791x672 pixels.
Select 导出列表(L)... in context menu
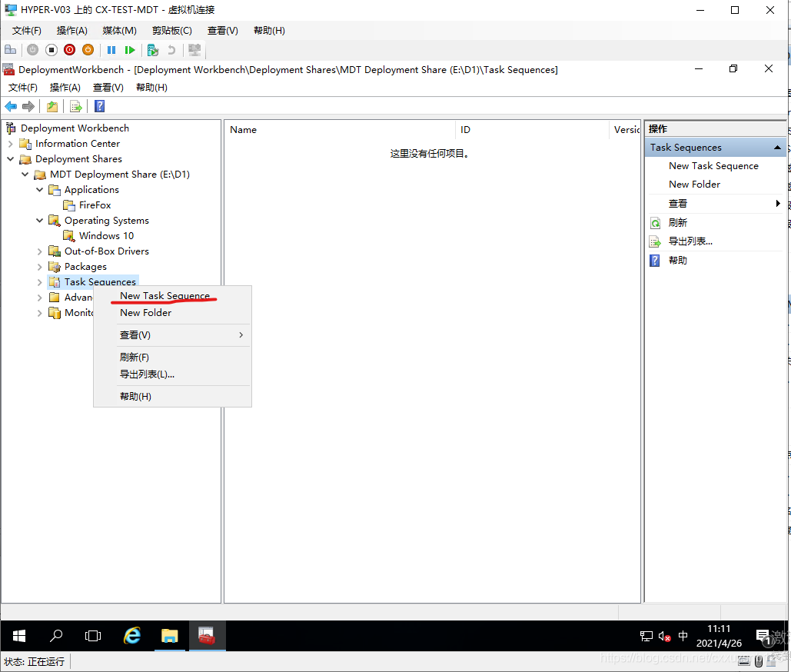point(172,374)
